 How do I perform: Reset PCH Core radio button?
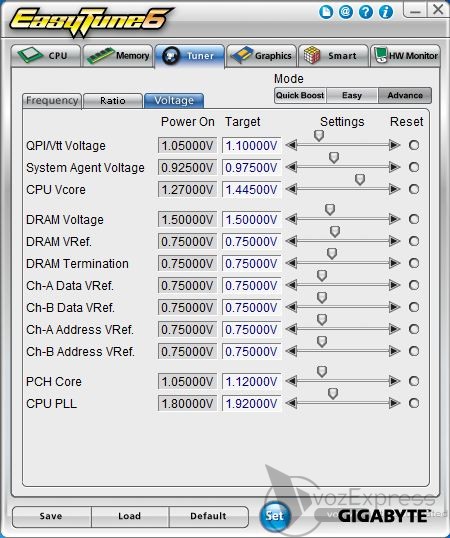414,381
